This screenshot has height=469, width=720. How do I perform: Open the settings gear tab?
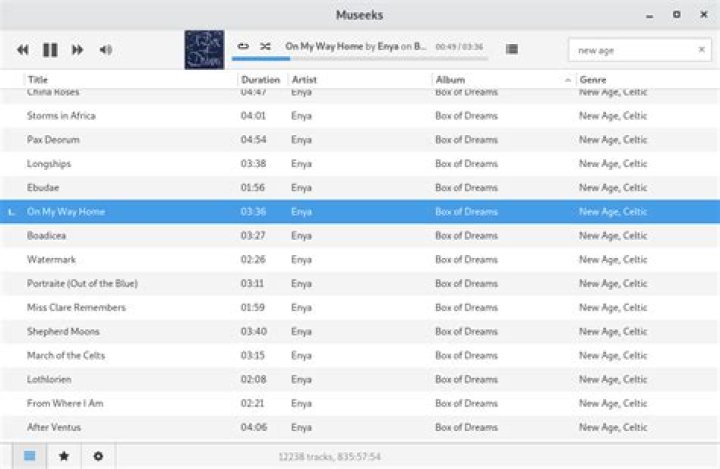(98, 456)
